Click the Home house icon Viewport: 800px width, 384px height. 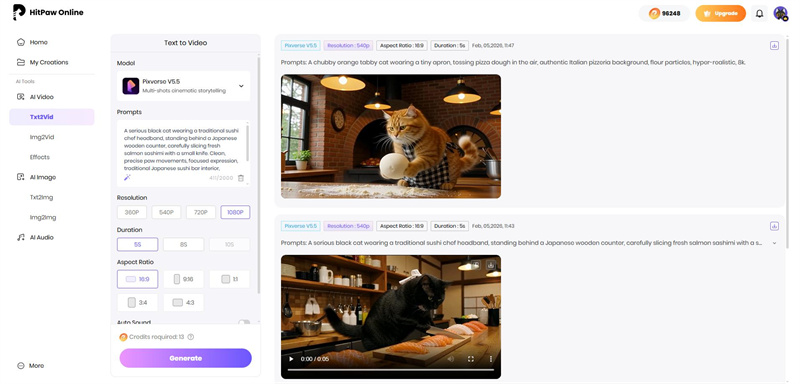pos(21,42)
